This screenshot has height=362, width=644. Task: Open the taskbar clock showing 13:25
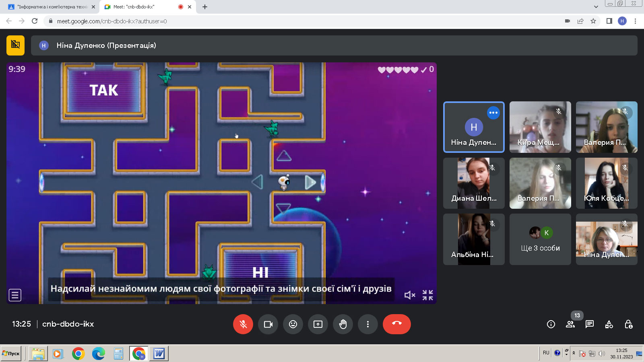pyautogui.click(x=621, y=353)
